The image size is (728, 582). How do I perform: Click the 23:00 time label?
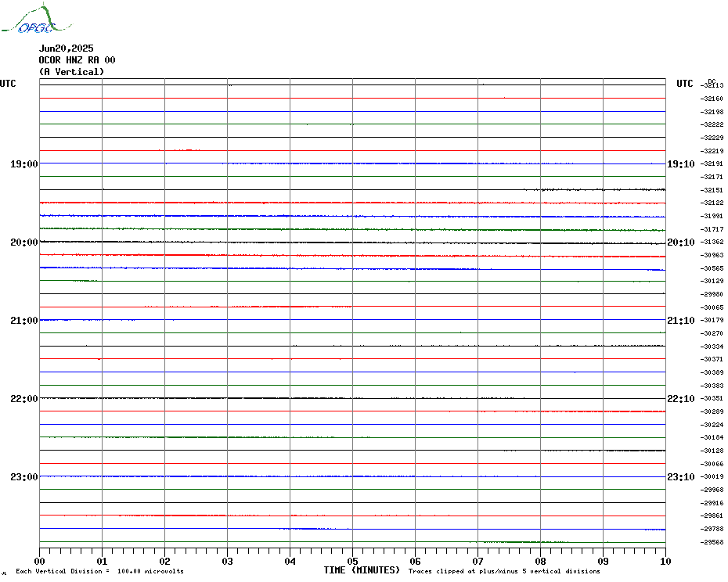tap(24, 476)
